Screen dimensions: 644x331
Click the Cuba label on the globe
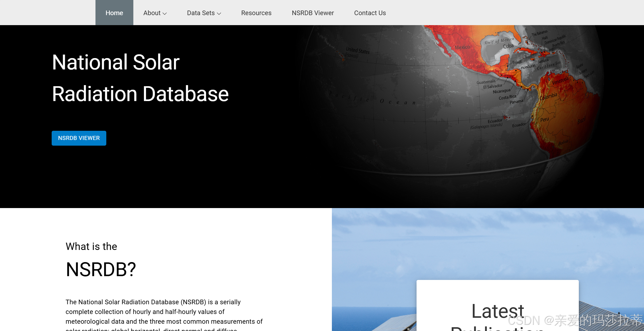pyautogui.click(x=508, y=46)
